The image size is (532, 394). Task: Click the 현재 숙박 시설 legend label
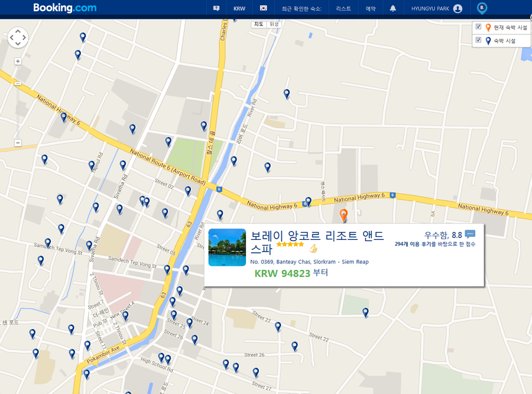[510, 27]
